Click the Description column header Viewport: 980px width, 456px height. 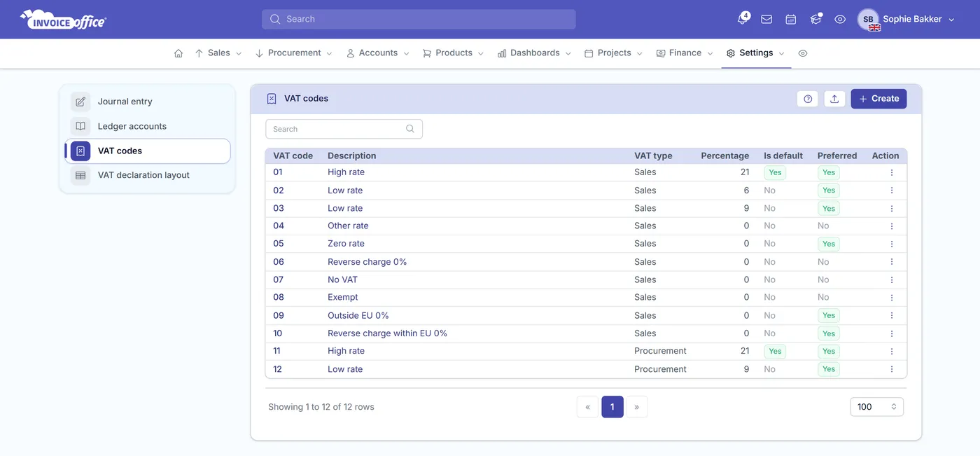352,156
